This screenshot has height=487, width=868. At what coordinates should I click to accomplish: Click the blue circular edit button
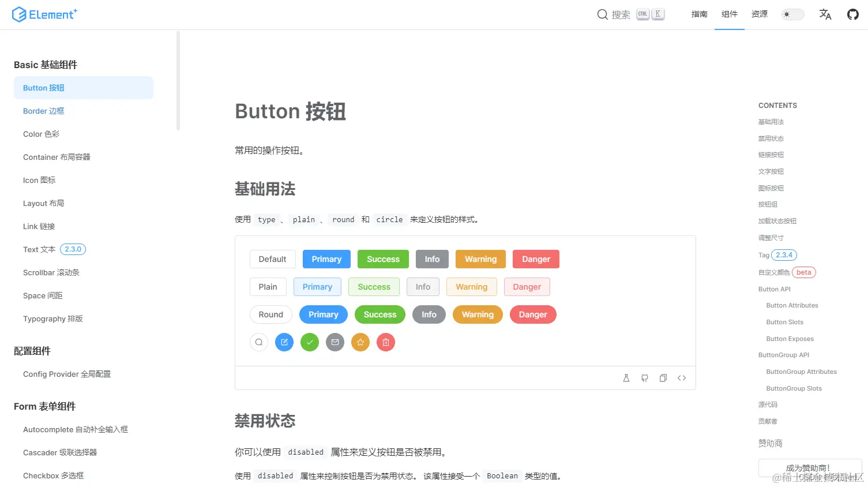point(284,342)
